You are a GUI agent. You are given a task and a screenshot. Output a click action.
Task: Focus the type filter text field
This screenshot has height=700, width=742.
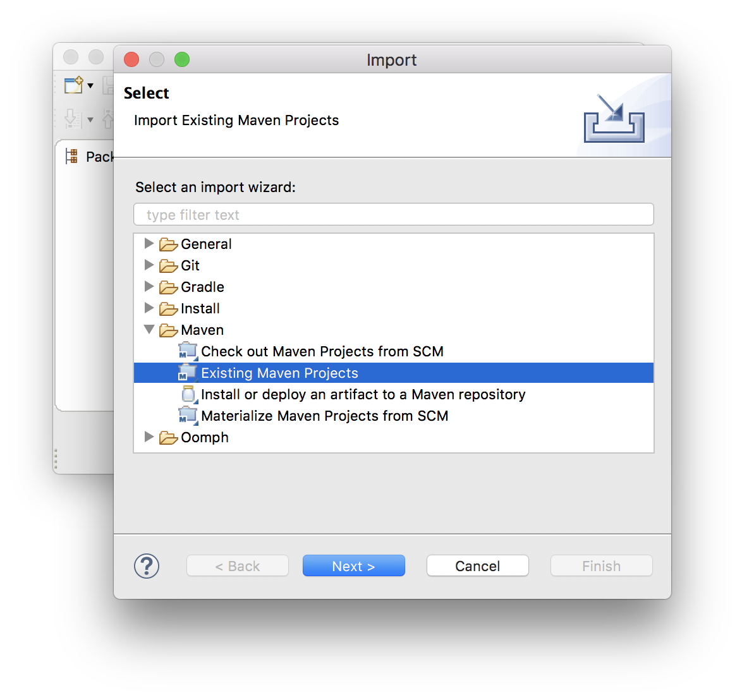coord(394,215)
